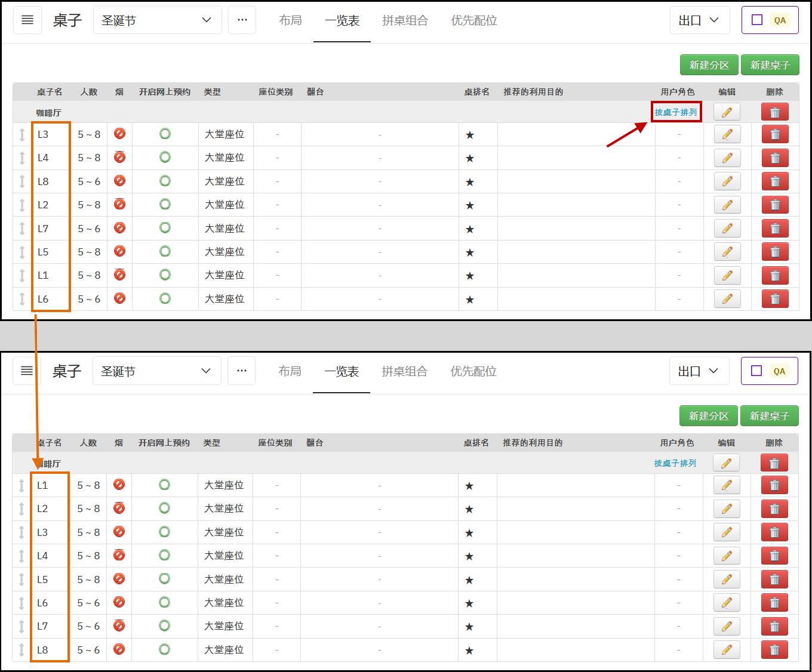
Task: Select the 一览表 tab in lower panel
Action: pyautogui.click(x=342, y=372)
